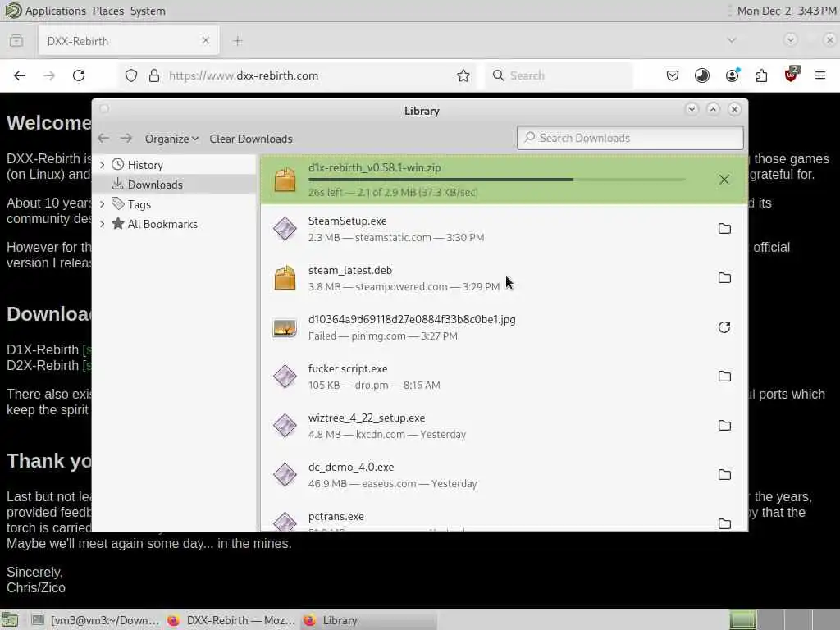The image size is (840, 630).
Task: Open the list all tabs dropdown
Action: (732, 40)
